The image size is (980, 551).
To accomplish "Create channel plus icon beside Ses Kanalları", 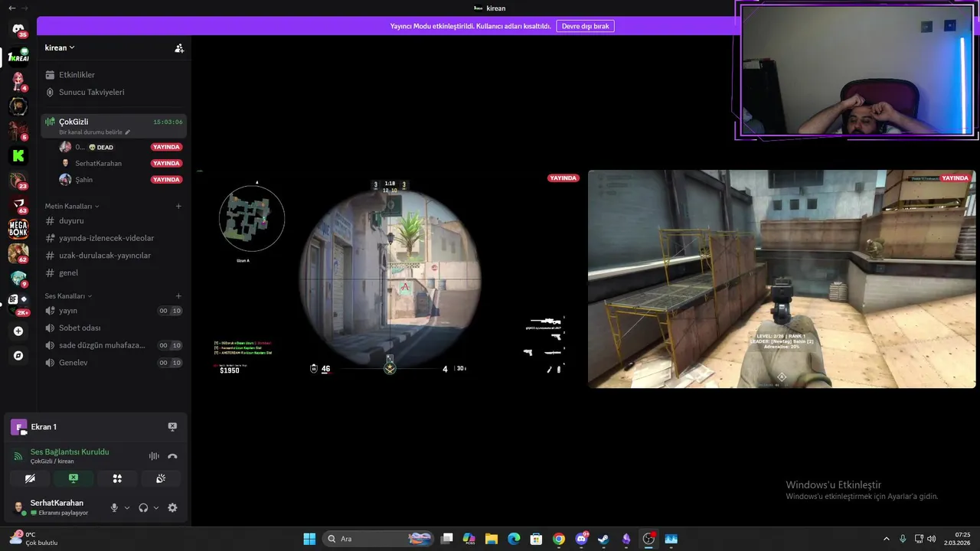I will point(178,296).
